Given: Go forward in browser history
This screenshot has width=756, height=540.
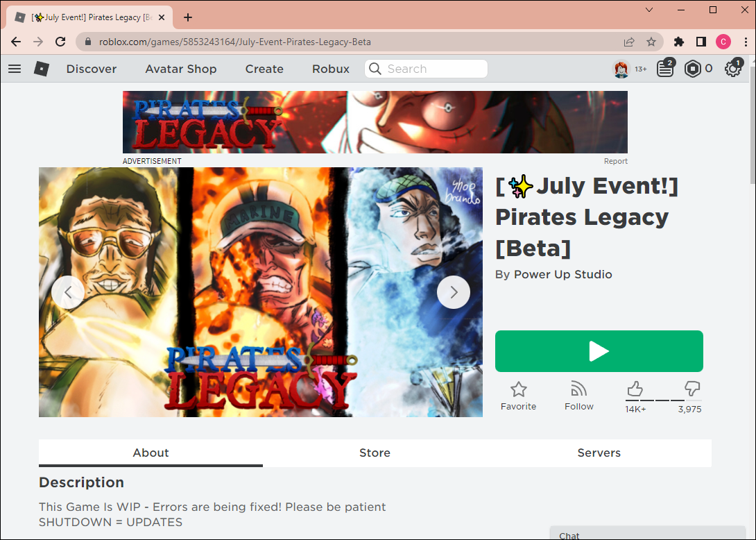Looking at the screenshot, I should click(38, 42).
